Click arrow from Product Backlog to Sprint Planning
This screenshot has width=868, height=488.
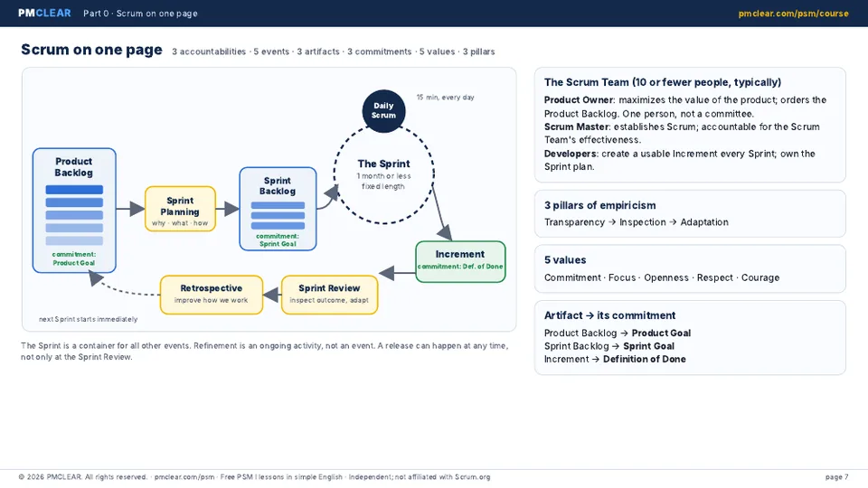pyautogui.click(x=130, y=209)
